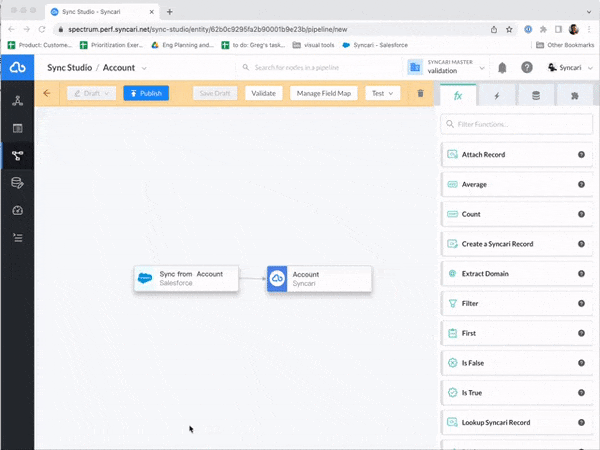Image resolution: width=600 pixels, height=450 pixels.
Task: Show help for Create a Syncari Record
Action: pos(581,244)
